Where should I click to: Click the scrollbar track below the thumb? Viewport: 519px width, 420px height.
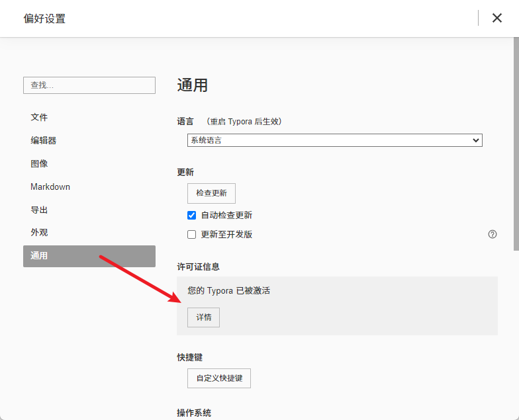coord(516,331)
